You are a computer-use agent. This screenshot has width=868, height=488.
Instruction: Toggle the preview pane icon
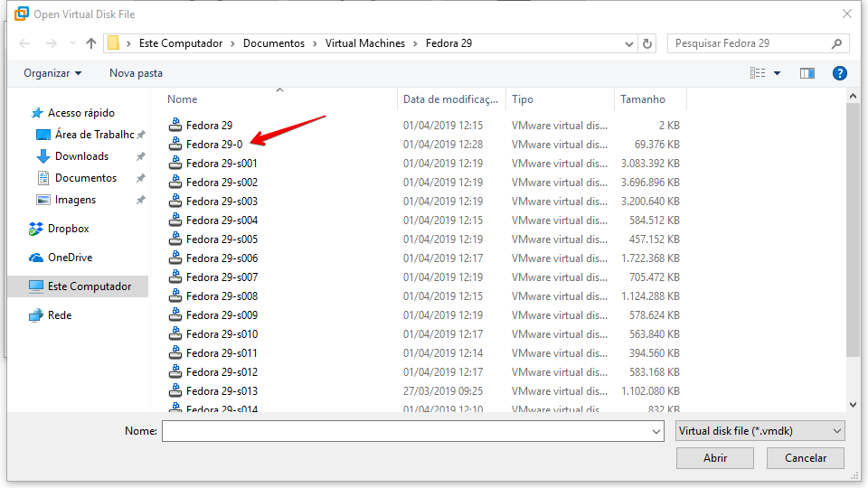(x=807, y=73)
